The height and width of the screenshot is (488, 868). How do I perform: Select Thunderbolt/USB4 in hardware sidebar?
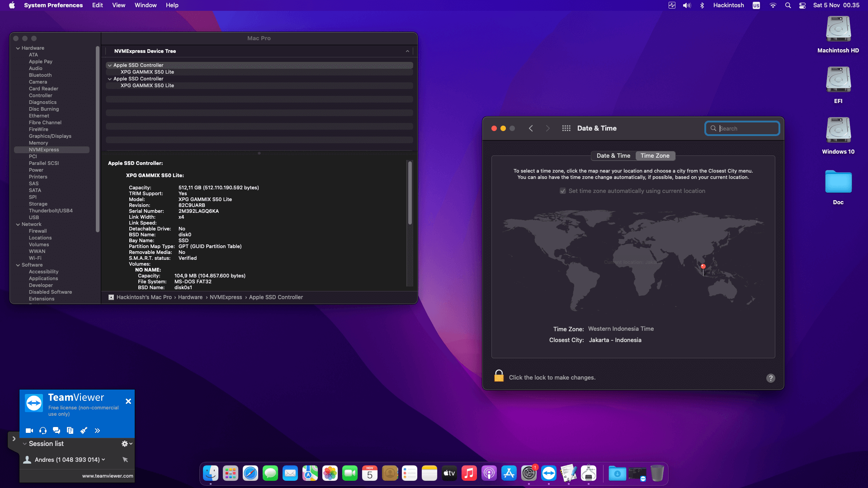(x=51, y=211)
